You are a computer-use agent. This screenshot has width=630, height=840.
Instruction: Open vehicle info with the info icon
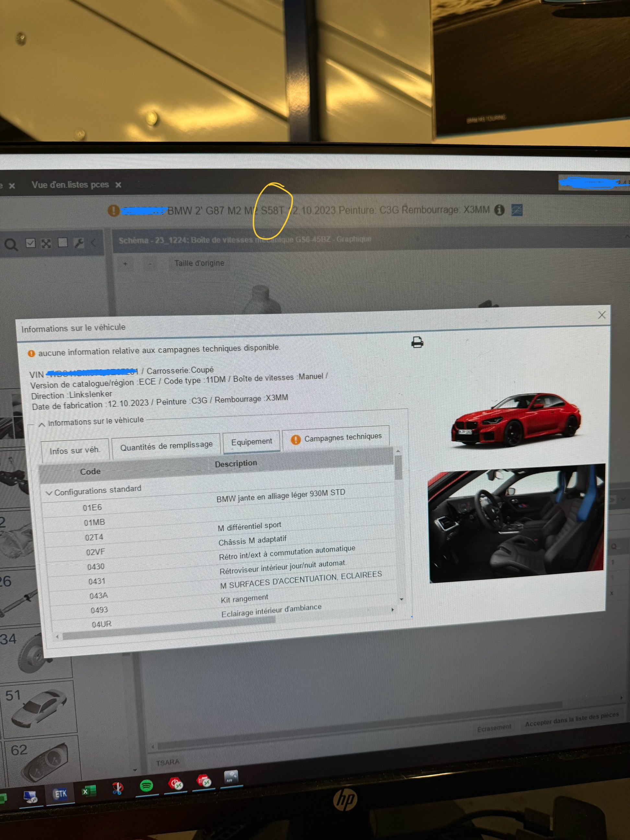coord(499,210)
